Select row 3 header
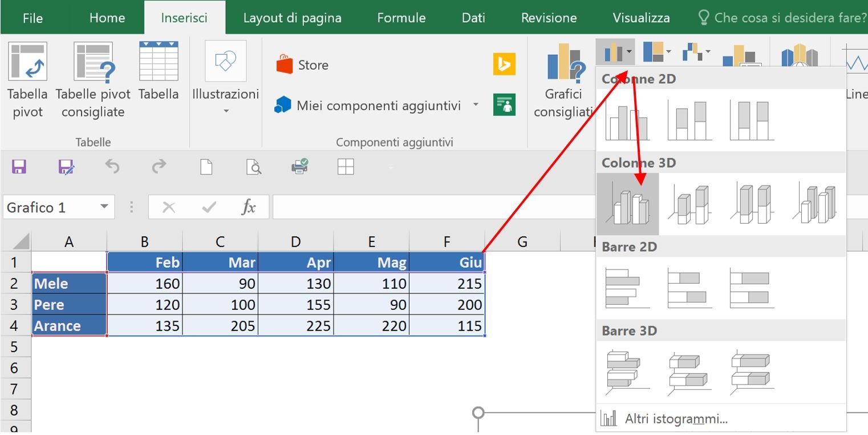The width and height of the screenshot is (868, 435). [x=15, y=304]
